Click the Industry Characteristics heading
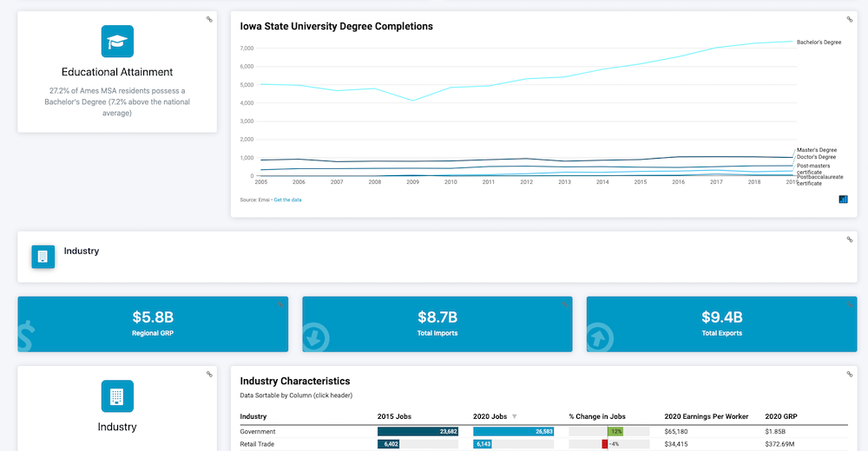The image size is (868, 451). click(x=295, y=382)
